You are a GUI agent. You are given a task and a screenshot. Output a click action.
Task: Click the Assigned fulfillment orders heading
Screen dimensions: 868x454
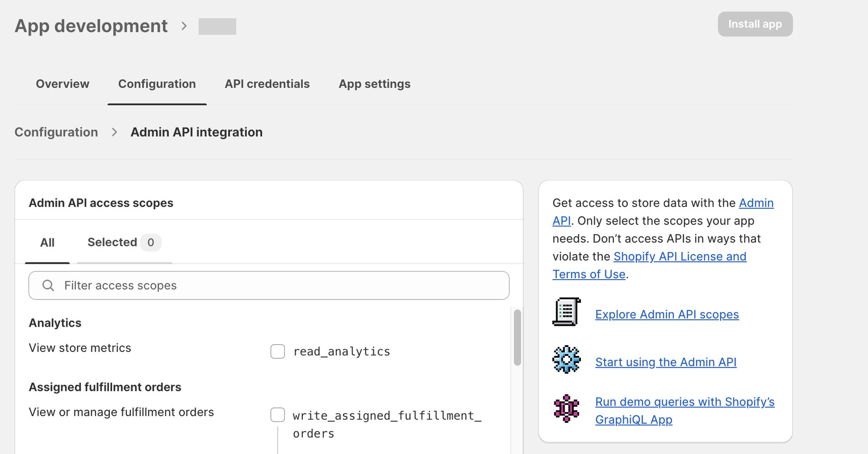105,387
